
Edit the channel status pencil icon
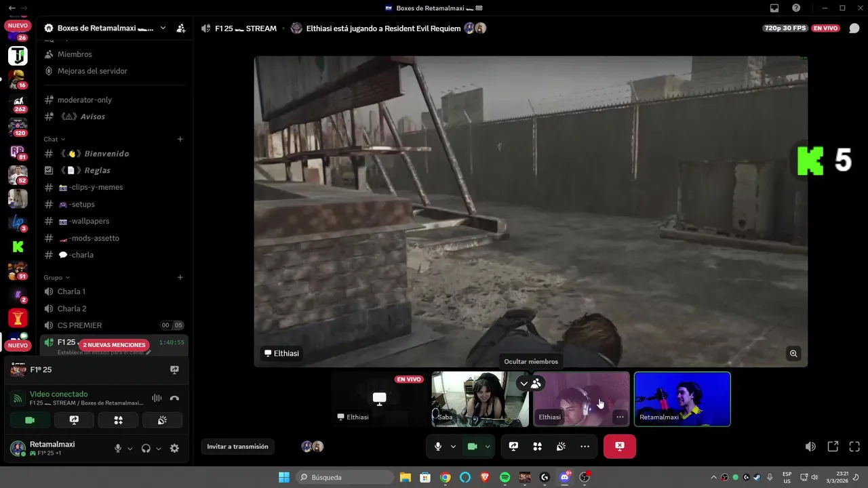coord(149,352)
